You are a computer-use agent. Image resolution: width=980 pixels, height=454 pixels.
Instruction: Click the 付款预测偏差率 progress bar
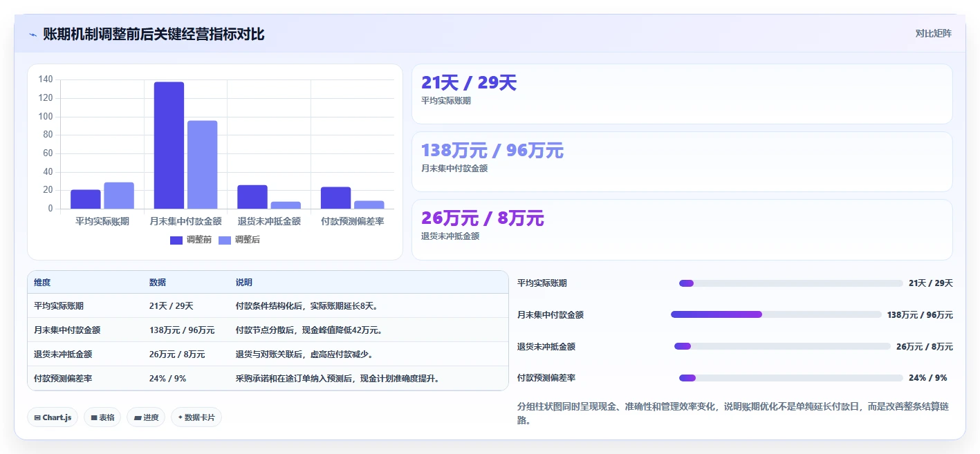pos(791,378)
